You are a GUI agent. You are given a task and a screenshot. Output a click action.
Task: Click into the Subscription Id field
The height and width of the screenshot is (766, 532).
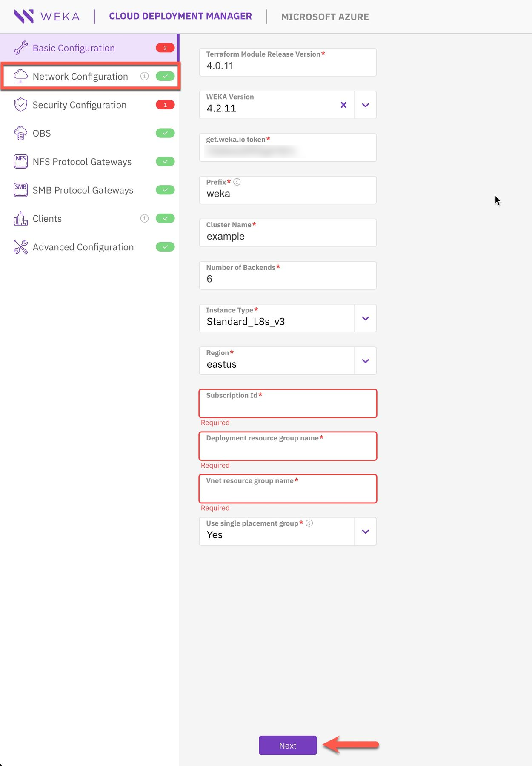pyautogui.click(x=288, y=407)
